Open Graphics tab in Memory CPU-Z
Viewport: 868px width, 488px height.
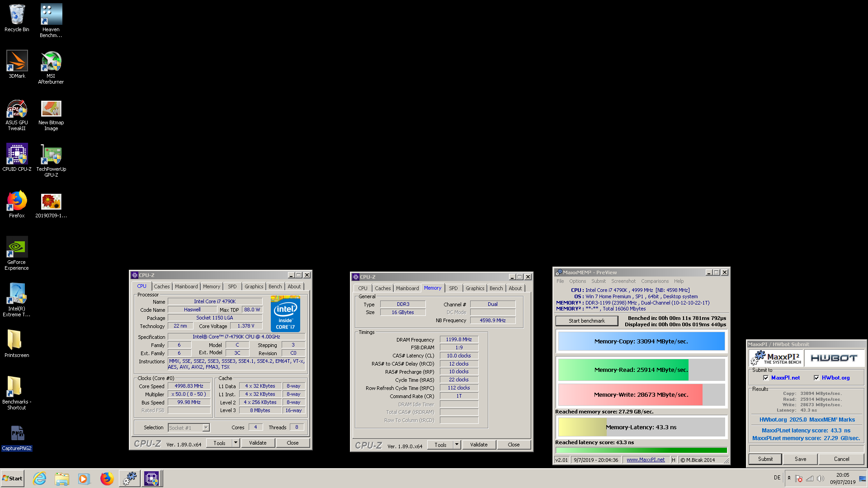pyautogui.click(x=475, y=288)
